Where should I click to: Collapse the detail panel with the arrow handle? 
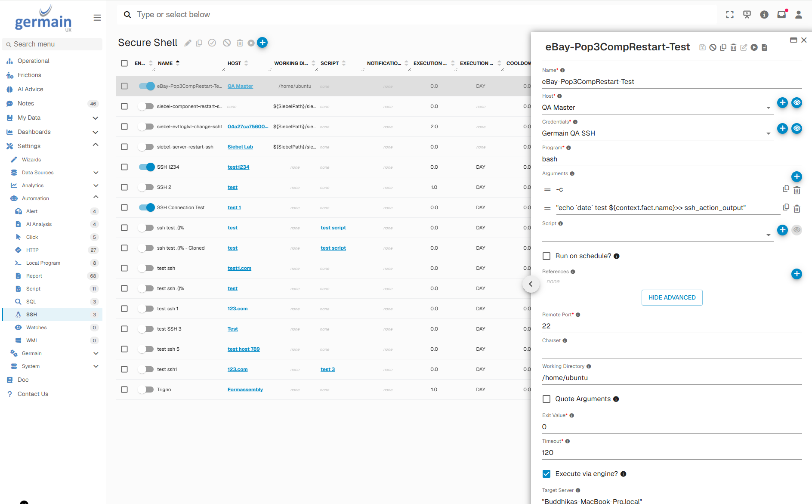531,284
